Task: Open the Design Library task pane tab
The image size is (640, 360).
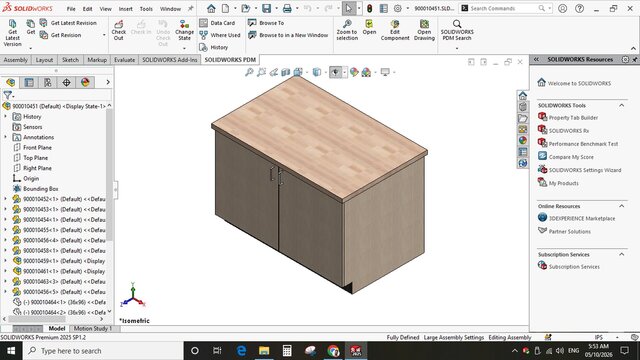Action: (523, 107)
